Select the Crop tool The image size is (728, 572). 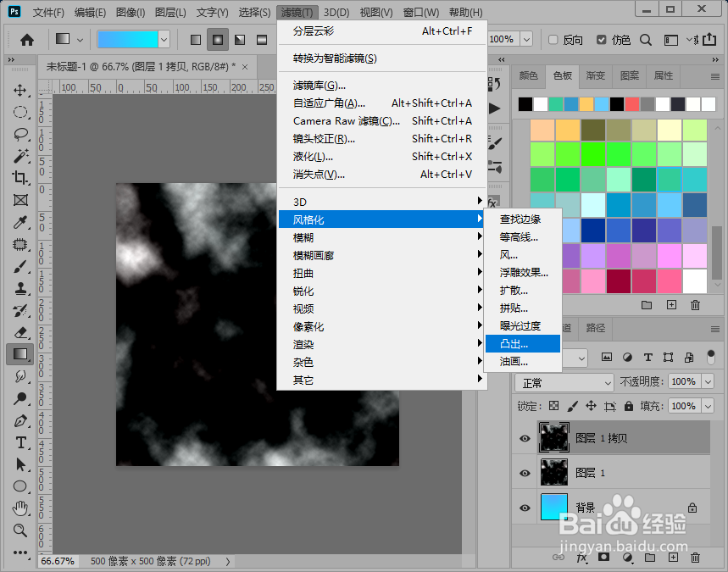click(19, 178)
